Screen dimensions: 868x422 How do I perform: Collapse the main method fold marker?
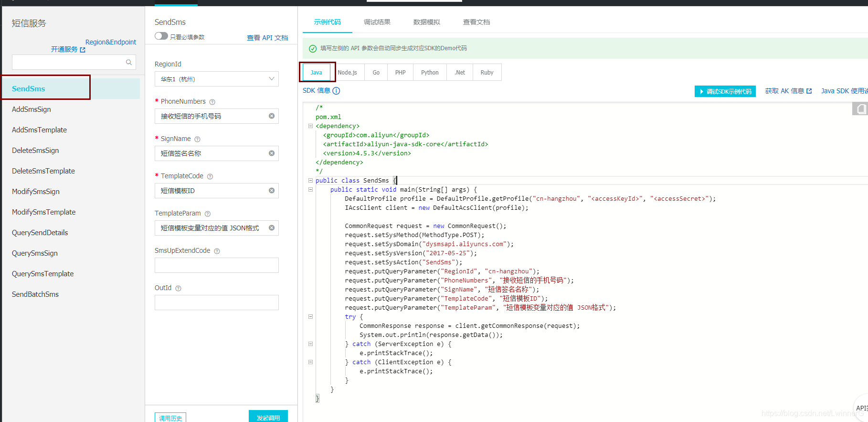click(x=310, y=190)
